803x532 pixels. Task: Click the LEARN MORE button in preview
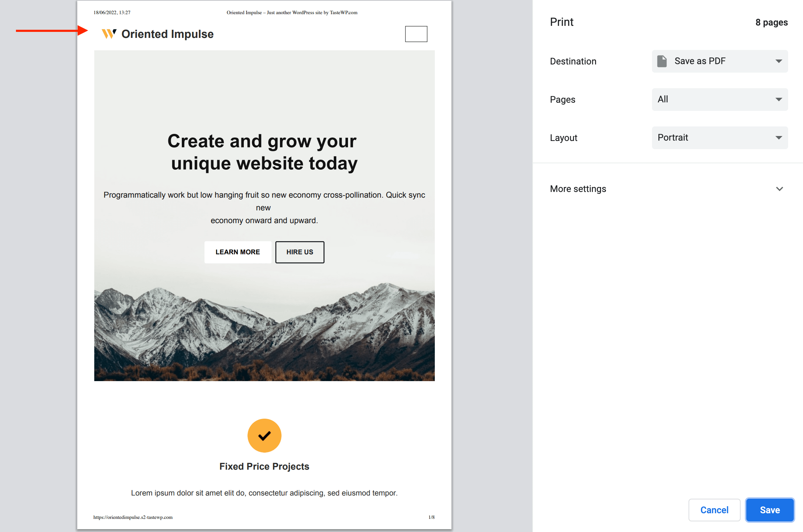(238, 252)
